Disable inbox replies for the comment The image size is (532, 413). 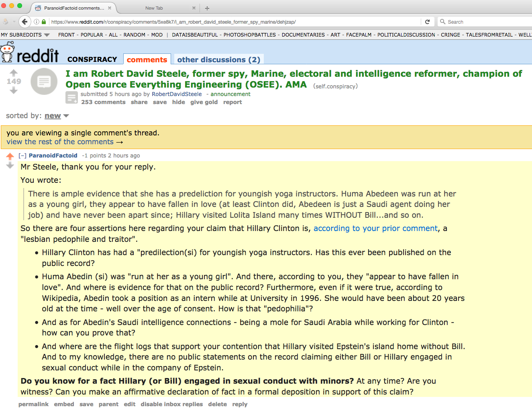[172, 404]
